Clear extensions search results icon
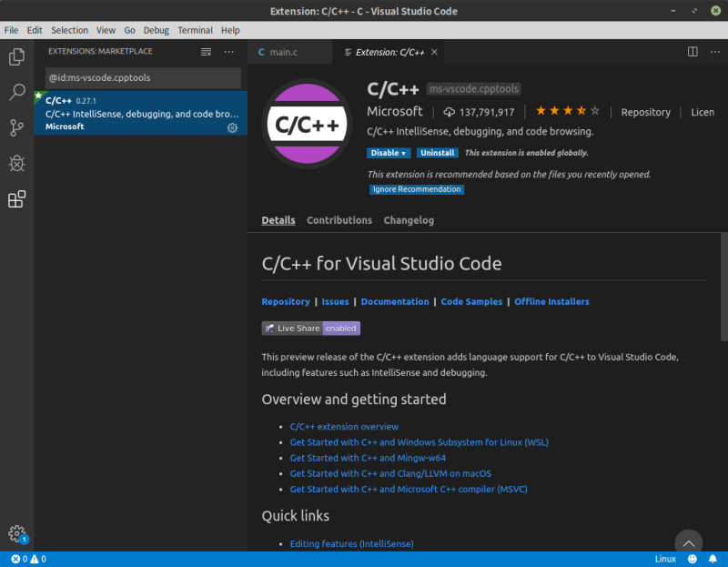The width and height of the screenshot is (728, 567). pyautogui.click(x=206, y=52)
